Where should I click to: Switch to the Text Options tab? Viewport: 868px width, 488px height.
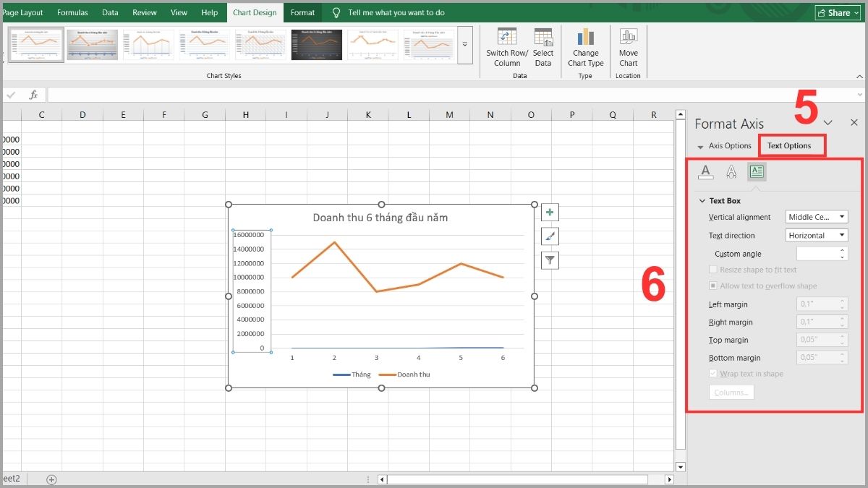[x=789, y=145]
